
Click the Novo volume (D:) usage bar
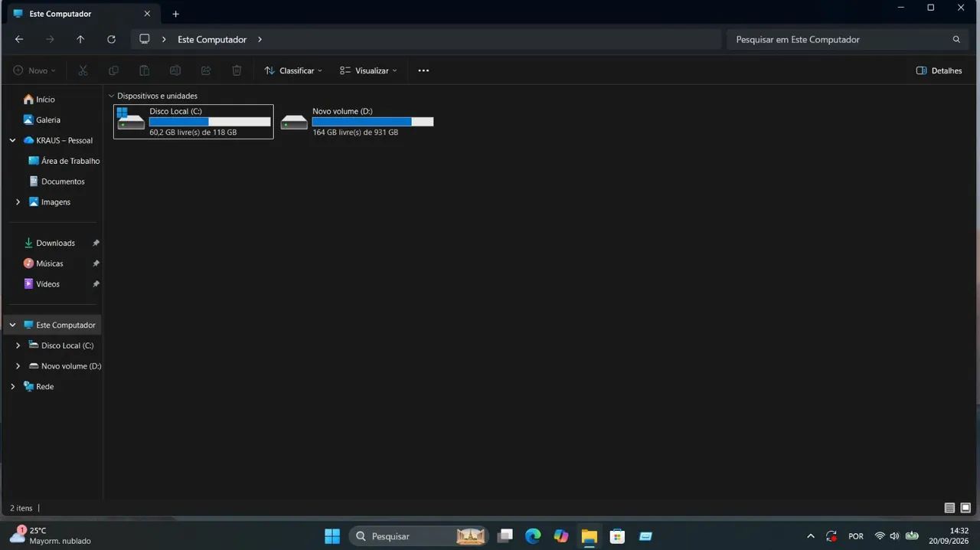(x=373, y=122)
